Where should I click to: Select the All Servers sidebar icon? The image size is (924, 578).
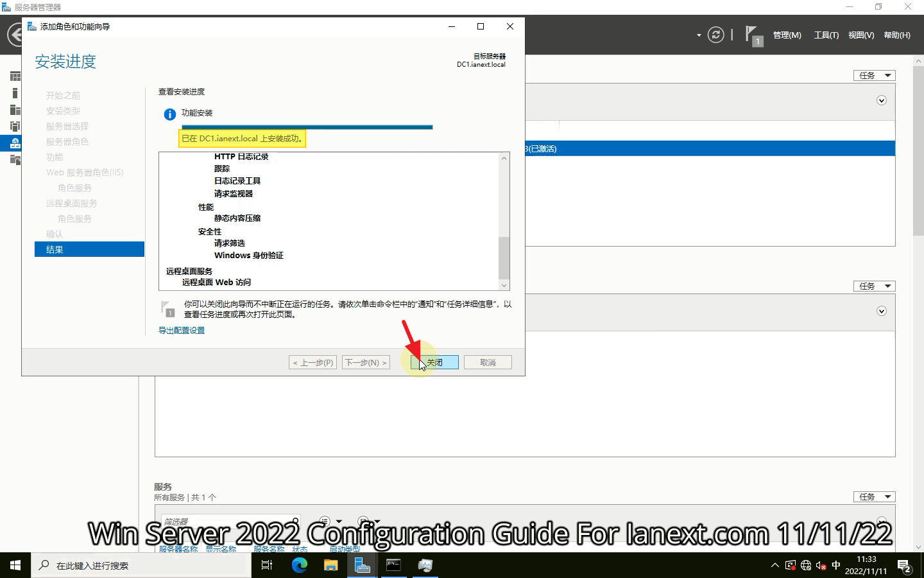(x=15, y=110)
